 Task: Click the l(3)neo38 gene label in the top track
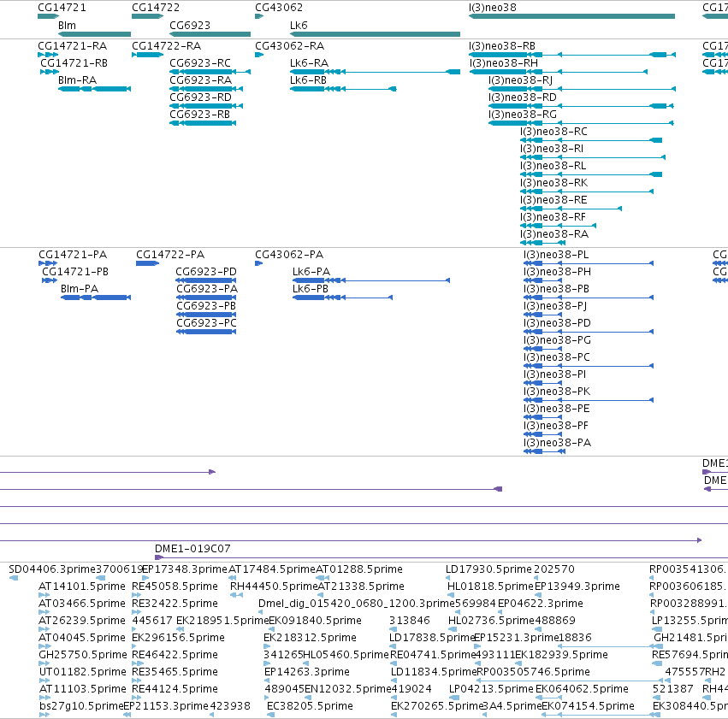click(x=492, y=8)
